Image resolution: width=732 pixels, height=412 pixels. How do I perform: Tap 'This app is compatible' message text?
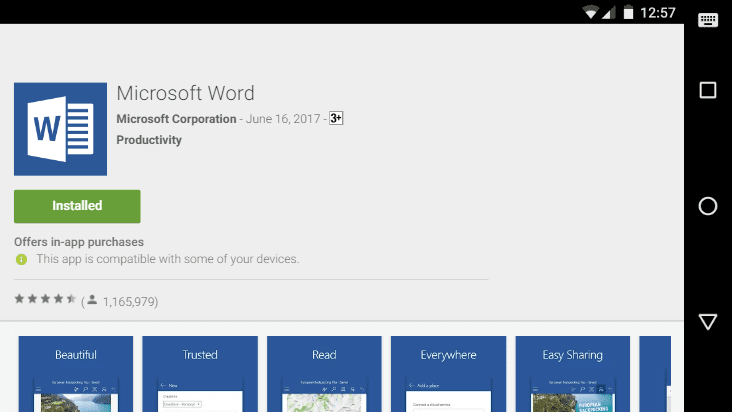[x=168, y=259]
